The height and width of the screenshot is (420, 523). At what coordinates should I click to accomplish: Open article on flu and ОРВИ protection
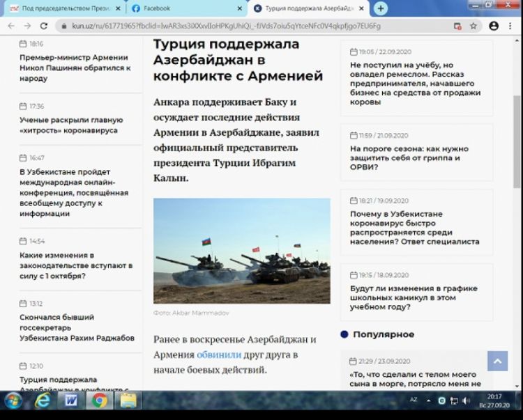(409, 157)
